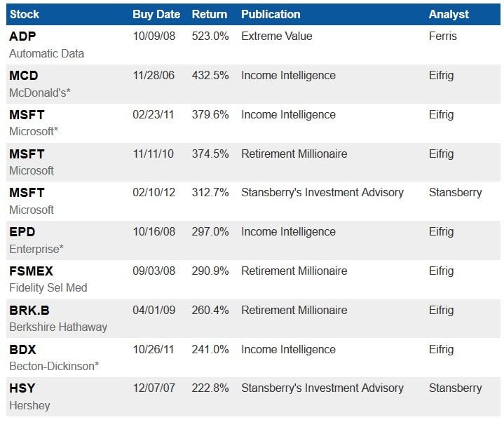Screen dimensions: 504x422
Task: Select the MCD stock ticker
Action: tap(24, 76)
